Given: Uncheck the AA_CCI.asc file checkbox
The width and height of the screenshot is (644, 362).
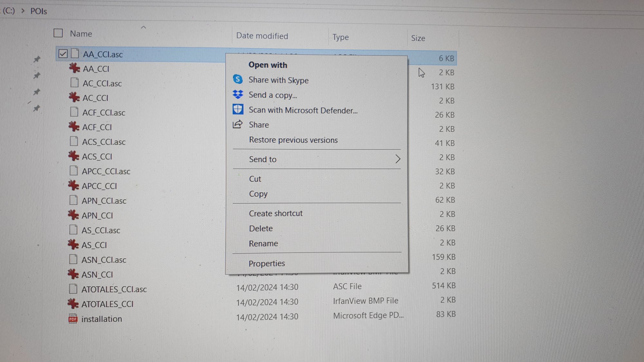Looking at the screenshot, I should [x=63, y=54].
